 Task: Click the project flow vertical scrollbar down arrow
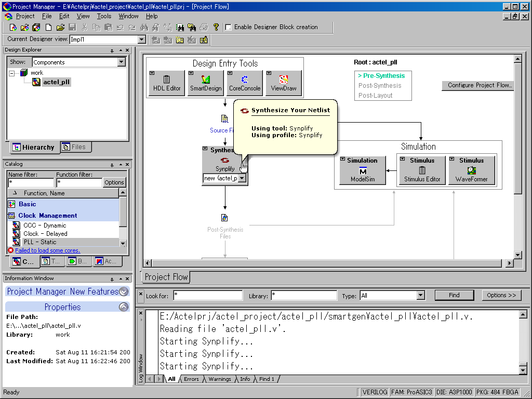517,255
